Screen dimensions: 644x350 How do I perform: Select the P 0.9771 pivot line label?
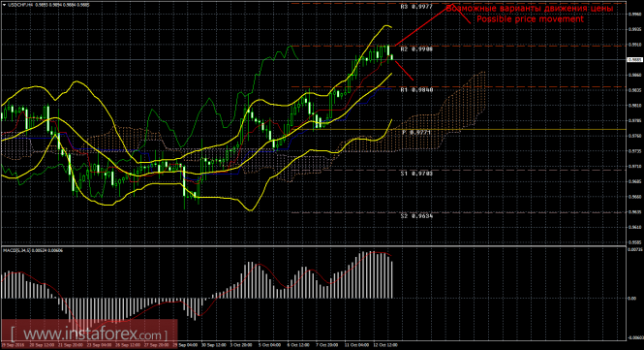(x=416, y=133)
